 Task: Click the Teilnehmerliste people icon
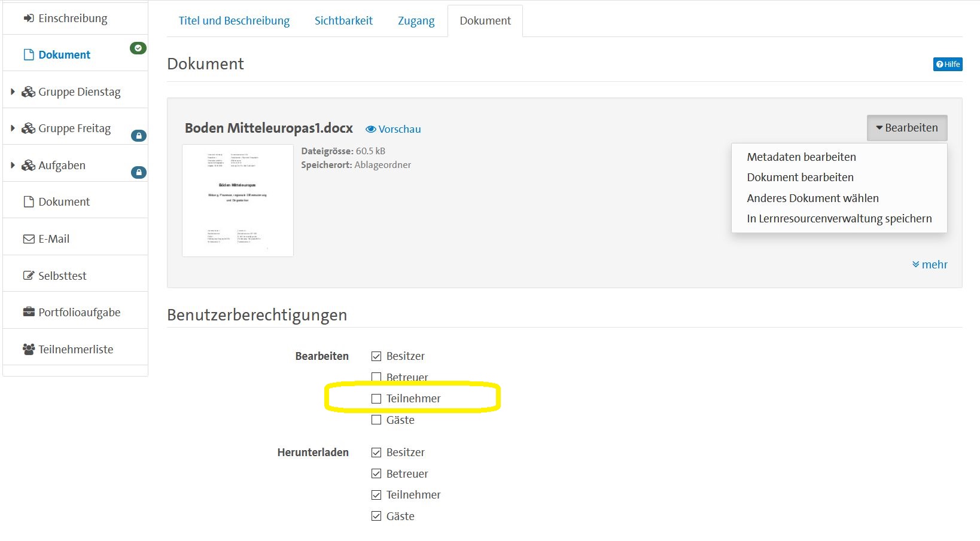(x=28, y=349)
